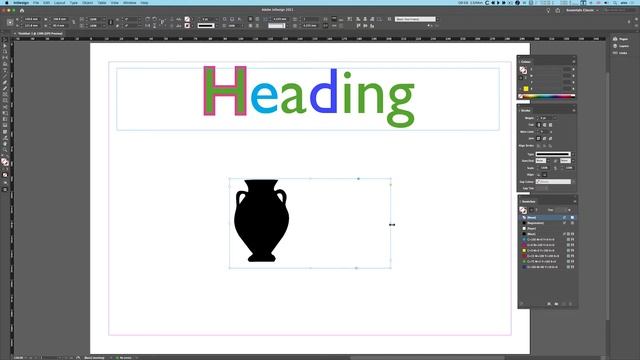Viewport: 640px width, 360px height.
Task: Click the Fill box in Control panel
Action: (187, 19)
